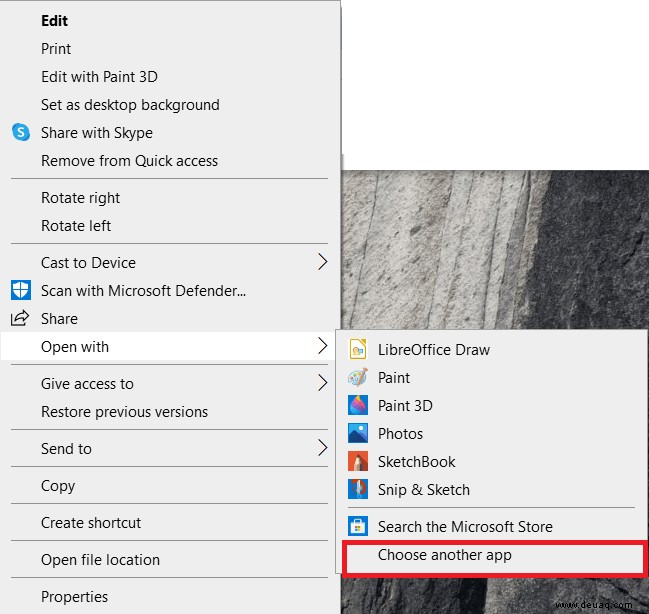The image size is (649, 614).
Task: Open the image with SketchBook
Action: 491,462
